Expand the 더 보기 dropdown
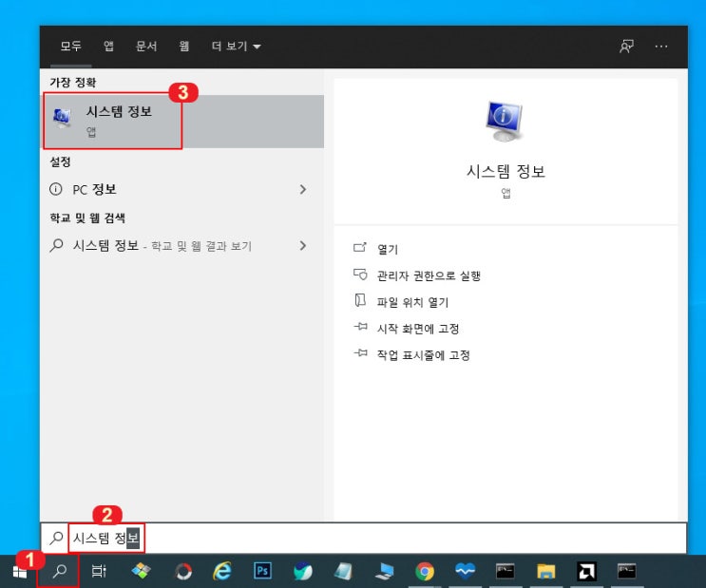Screen dimensions: 706x588 click(x=236, y=46)
